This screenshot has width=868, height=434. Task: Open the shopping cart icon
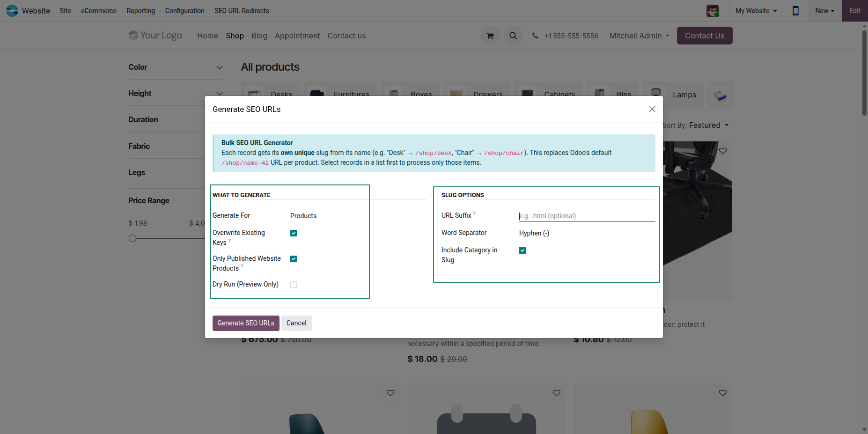[x=490, y=36]
